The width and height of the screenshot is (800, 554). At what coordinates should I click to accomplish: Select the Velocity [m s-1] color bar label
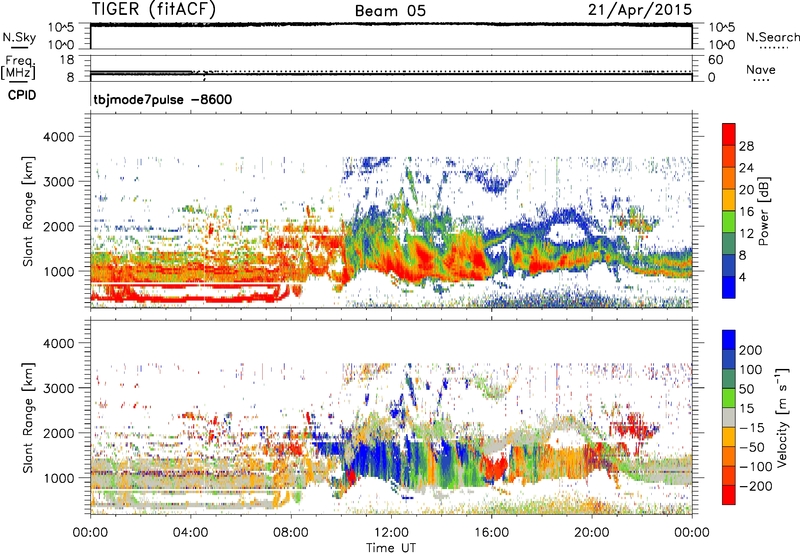point(781,417)
